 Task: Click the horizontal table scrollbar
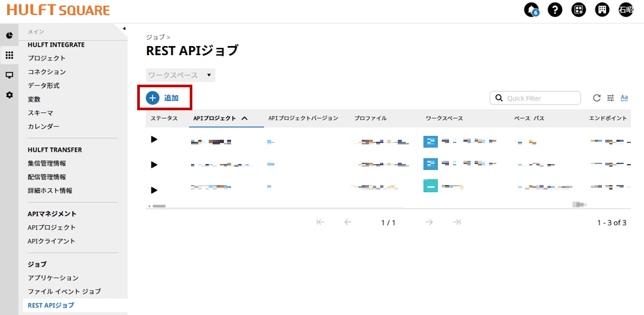click(x=159, y=206)
